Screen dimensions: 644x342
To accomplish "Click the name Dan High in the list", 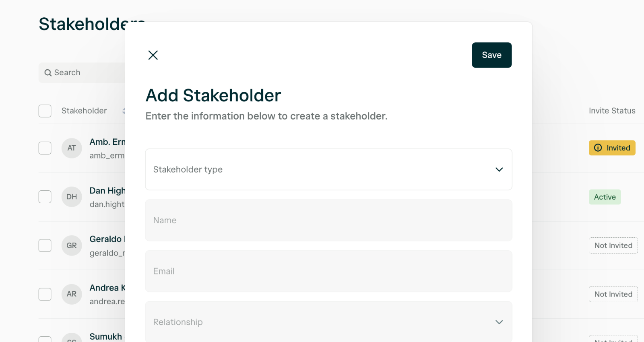I will click(107, 191).
